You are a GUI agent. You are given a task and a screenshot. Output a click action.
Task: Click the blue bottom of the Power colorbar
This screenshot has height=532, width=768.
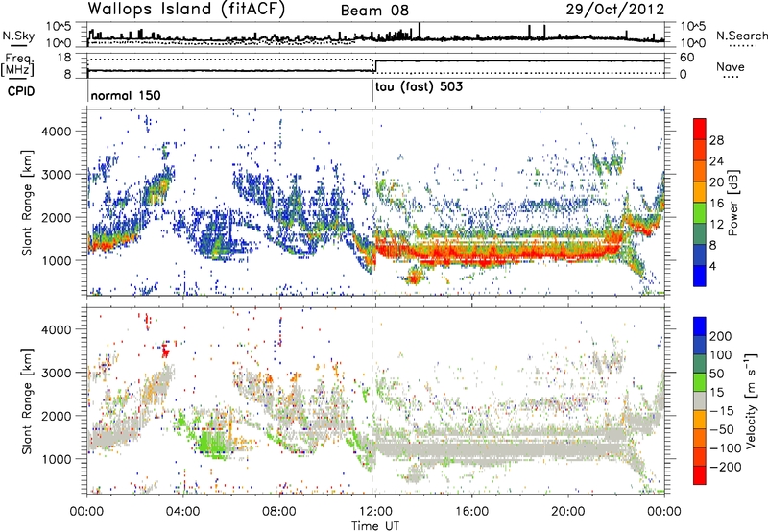point(700,276)
